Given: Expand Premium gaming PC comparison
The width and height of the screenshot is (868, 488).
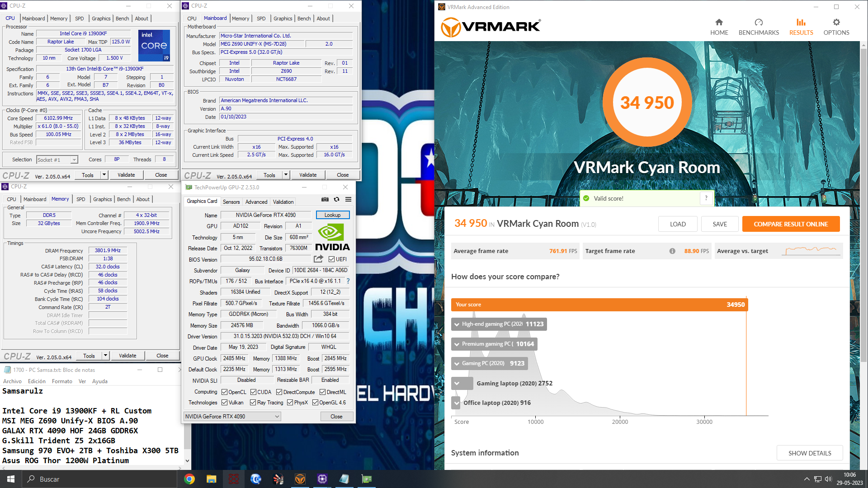Looking at the screenshot, I should point(457,344).
